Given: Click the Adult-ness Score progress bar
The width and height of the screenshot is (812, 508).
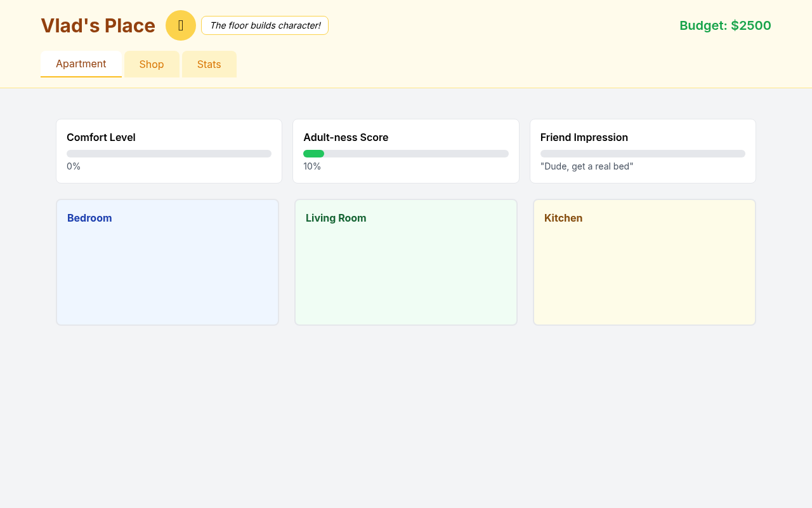Looking at the screenshot, I should [x=406, y=153].
